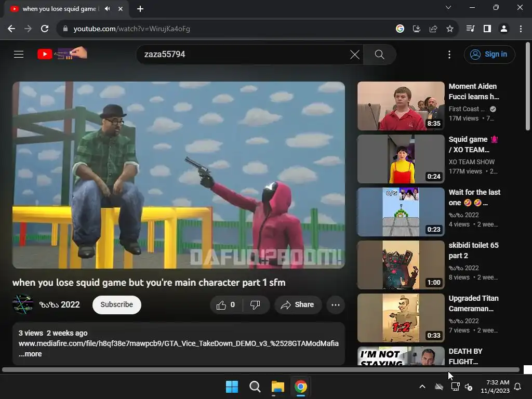The width and height of the screenshot is (532, 399).
Task: Open Wait for the last one thumbnail
Action: click(x=401, y=212)
